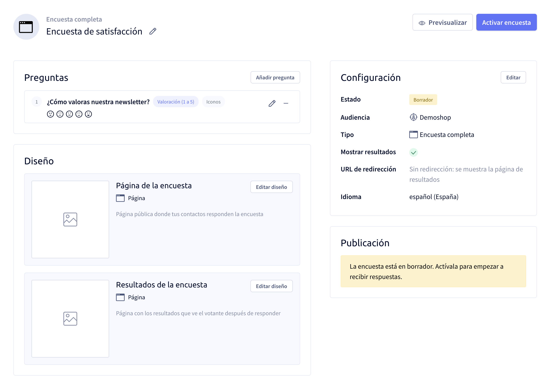Click page icon under Página de la encuesta

(120, 198)
